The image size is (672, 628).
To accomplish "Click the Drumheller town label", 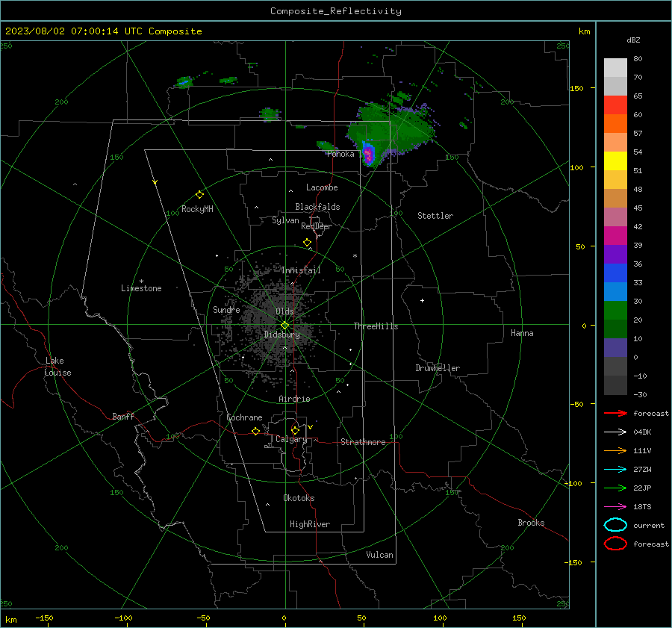I will [438, 368].
